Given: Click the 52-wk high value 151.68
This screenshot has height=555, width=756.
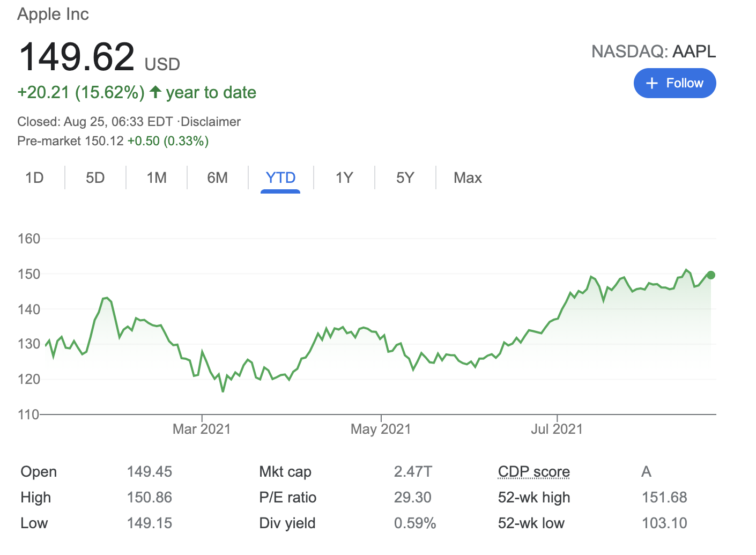Looking at the screenshot, I should click(x=664, y=498).
